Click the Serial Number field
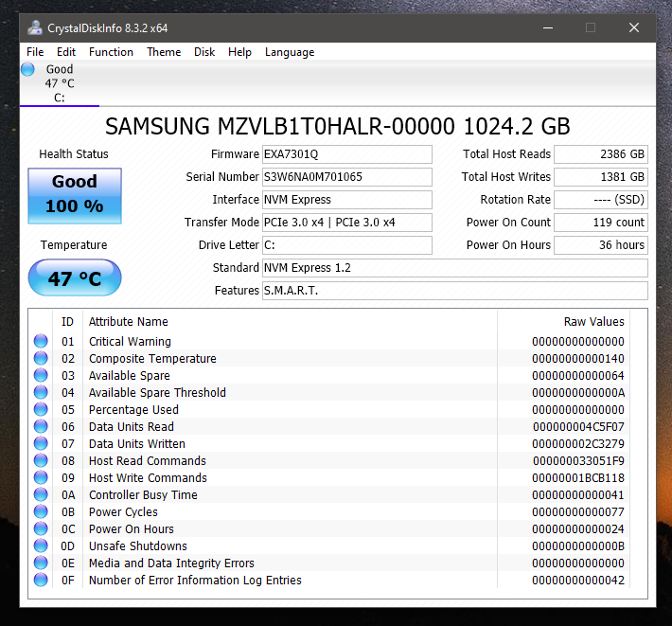Image resolution: width=672 pixels, height=626 pixels. pyautogui.click(x=347, y=177)
